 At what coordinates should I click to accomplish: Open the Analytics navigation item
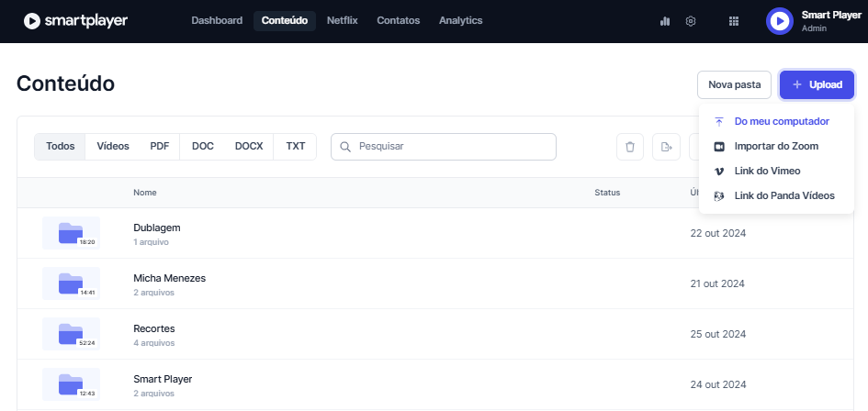[460, 20]
